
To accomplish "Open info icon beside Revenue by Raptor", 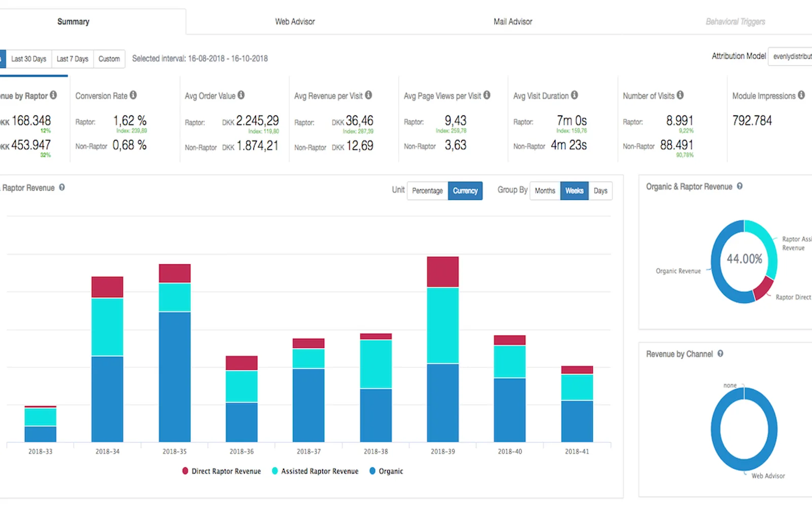I will pyautogui.click(x=53, y=95).
